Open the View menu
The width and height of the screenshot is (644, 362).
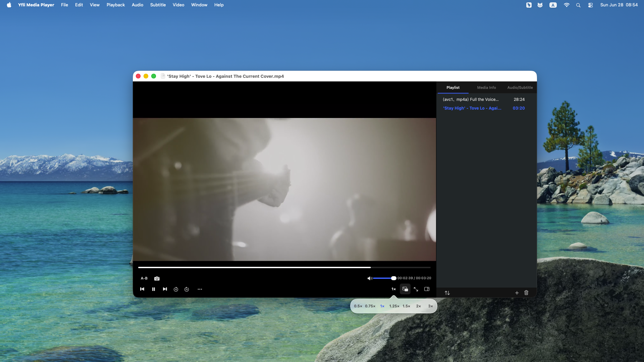coord(95,5)
